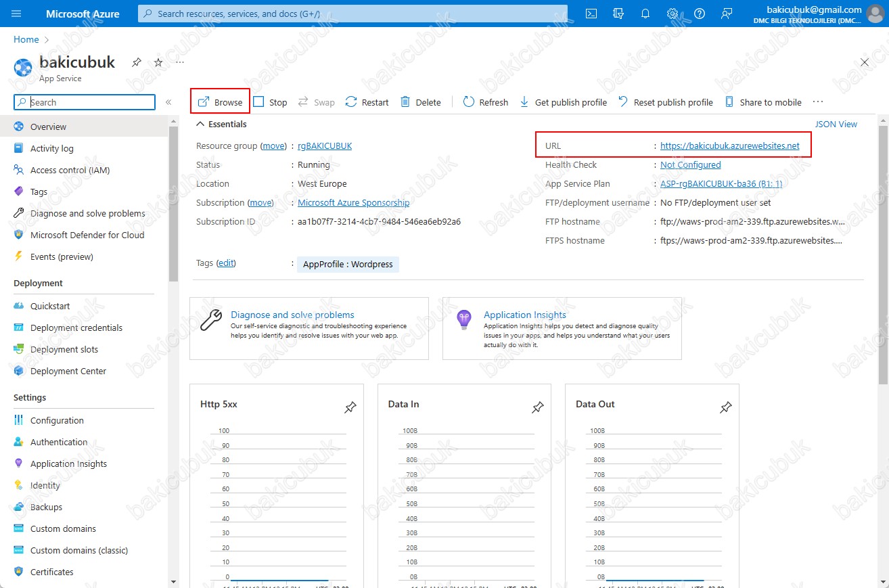This screenshot has width=889, height=588.
Task: Click Reset publish profile
Action: [666, 102]
